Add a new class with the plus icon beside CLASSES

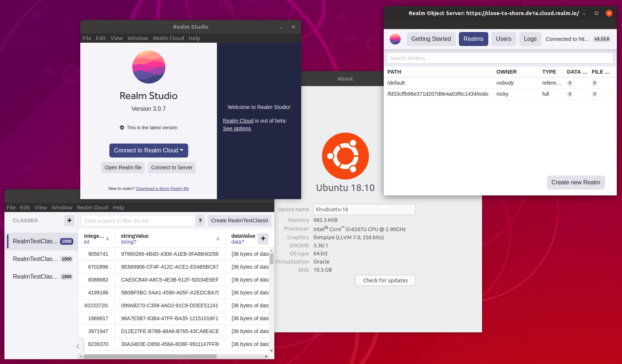point(69,220)
